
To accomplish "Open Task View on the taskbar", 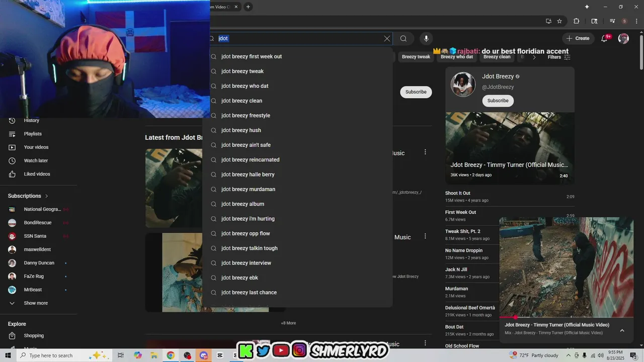I will coord(121,355).
